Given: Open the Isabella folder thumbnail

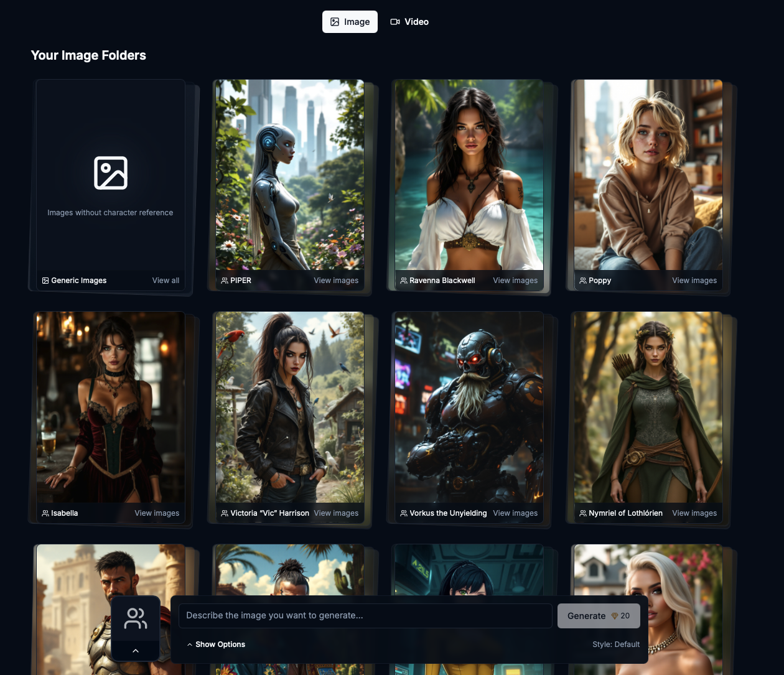Looking at the screenshot, I should click(111, 407).
